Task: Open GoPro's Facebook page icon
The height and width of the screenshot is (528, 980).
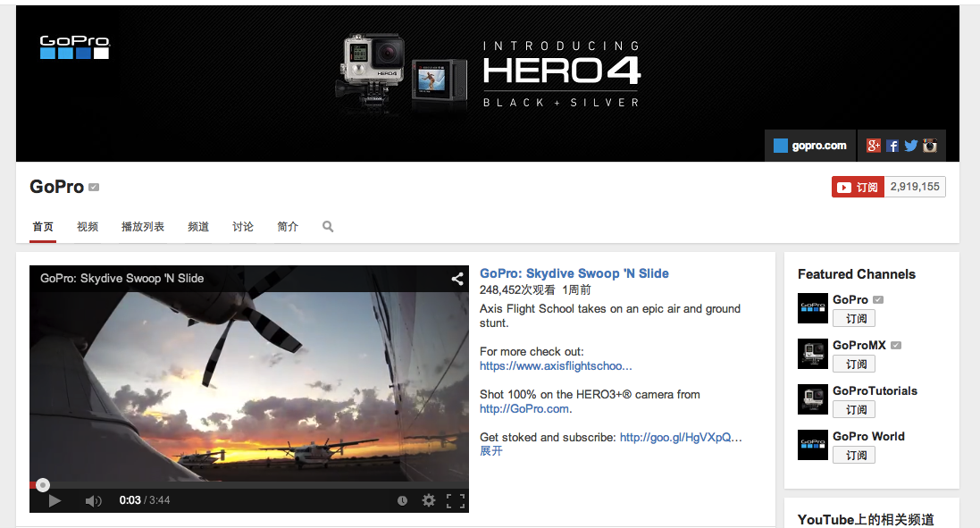Action: coord(892,146)
